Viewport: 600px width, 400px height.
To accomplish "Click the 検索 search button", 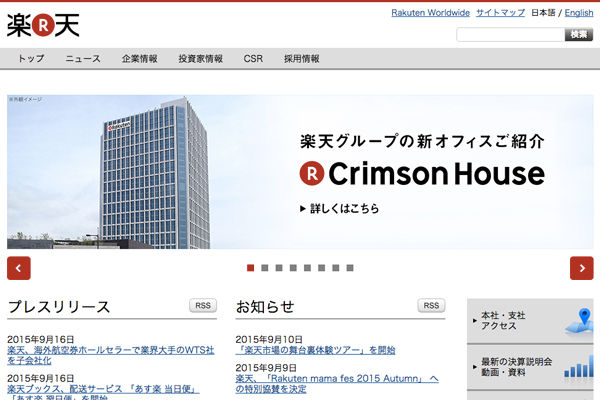I will tap(579, 34).
